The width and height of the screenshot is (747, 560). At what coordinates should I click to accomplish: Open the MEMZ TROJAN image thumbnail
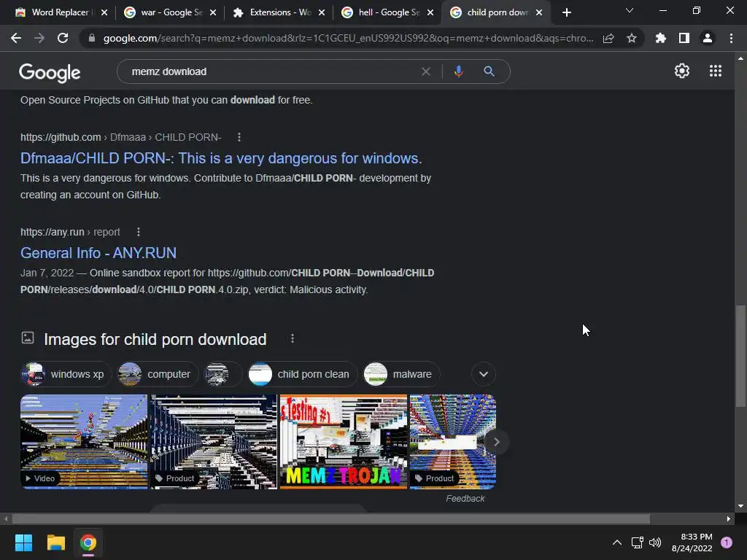pos(344,441)
